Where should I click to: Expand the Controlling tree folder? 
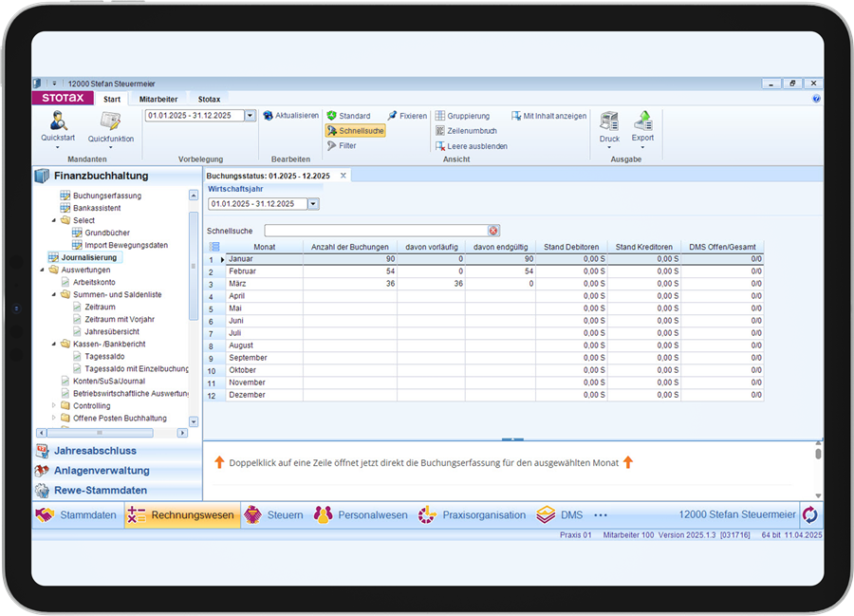coord(54,405)
